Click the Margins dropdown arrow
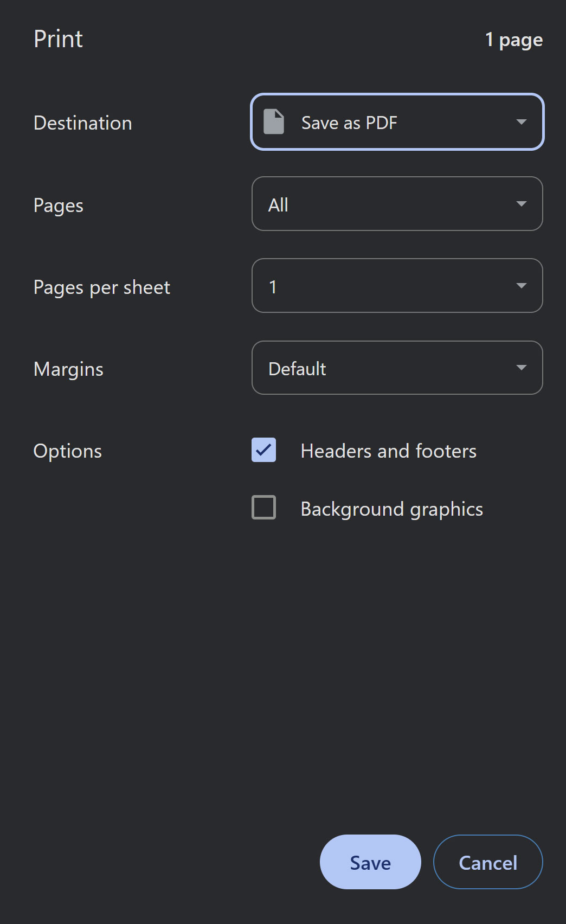The height and width of the screenshot is (924, 566). tap(521, 368)
